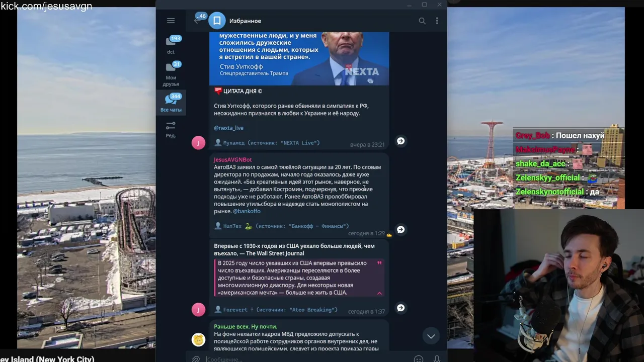Viewport: 644px width, 362px height.
Task: Open the Telegram hamburger menu
Action: click(x=171, y=21)
